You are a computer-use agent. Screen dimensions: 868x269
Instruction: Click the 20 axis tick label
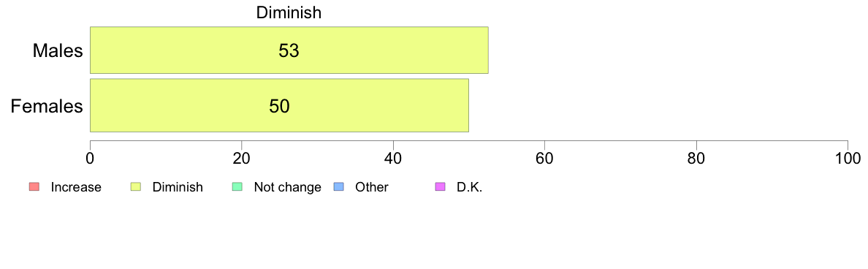[x=241, y=159]
